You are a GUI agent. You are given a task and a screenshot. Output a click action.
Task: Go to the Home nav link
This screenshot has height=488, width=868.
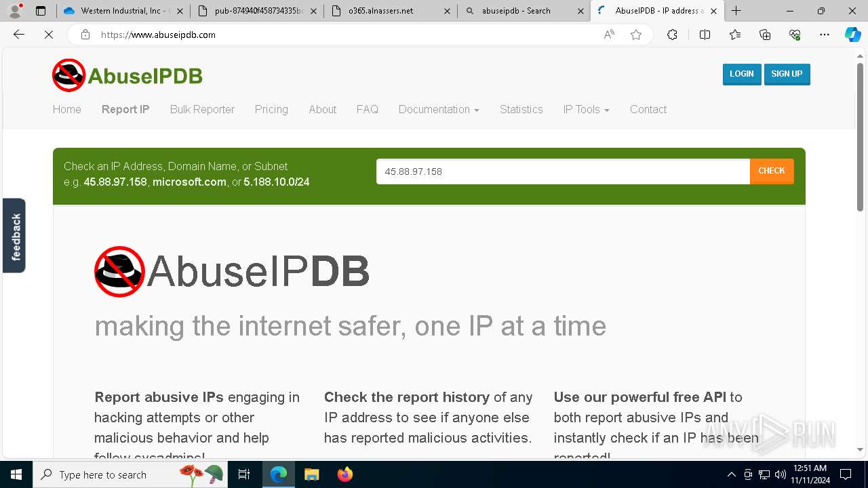(x=67, y=109)
